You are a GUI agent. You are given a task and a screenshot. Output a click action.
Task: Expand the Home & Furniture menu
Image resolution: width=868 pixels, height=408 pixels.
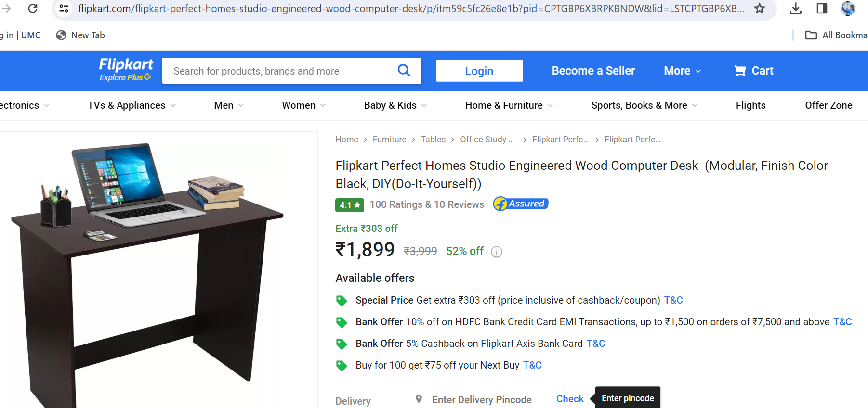509,105
